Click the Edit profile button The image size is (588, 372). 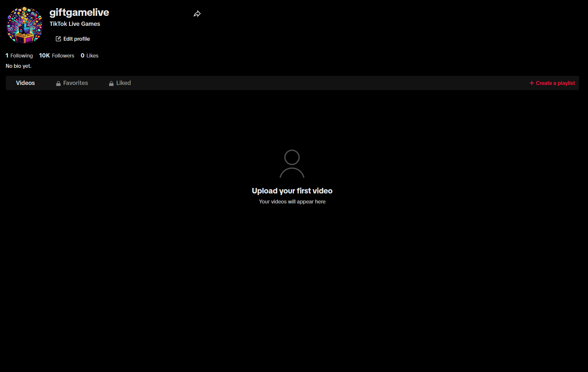click(x=73, y=39)
